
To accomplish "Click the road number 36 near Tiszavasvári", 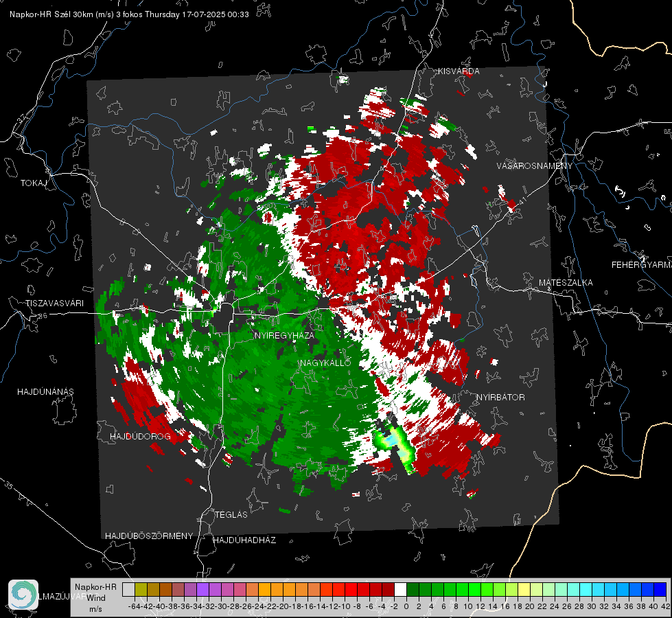I will 43,316.
